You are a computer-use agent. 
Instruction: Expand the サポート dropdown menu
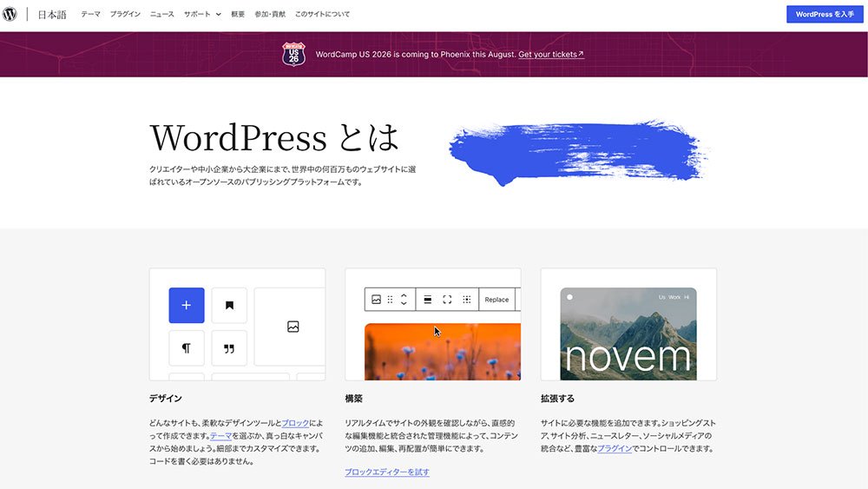coord(202,15)
